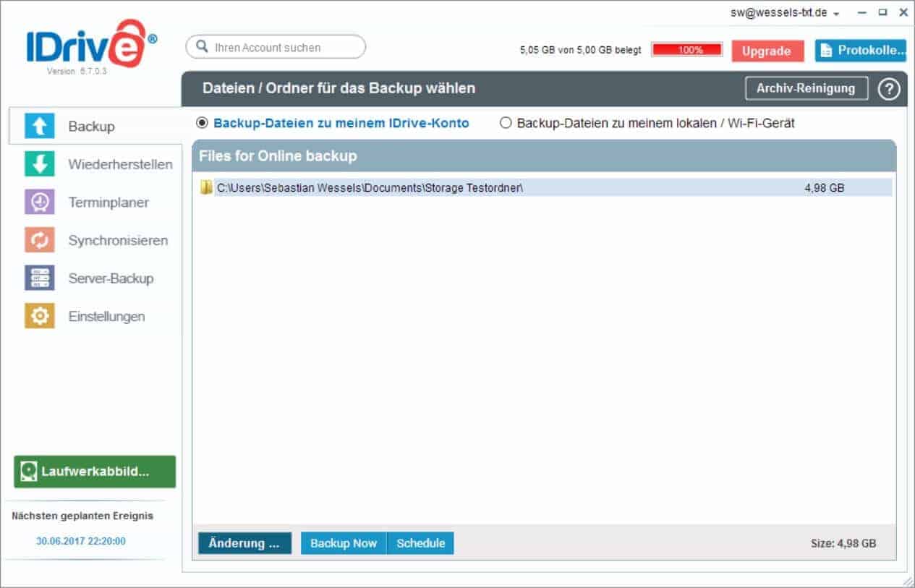This screenshot has width=915, height=588.
Task: Focus the Ihren Account suchen search field
Action: tap(276, 47)
